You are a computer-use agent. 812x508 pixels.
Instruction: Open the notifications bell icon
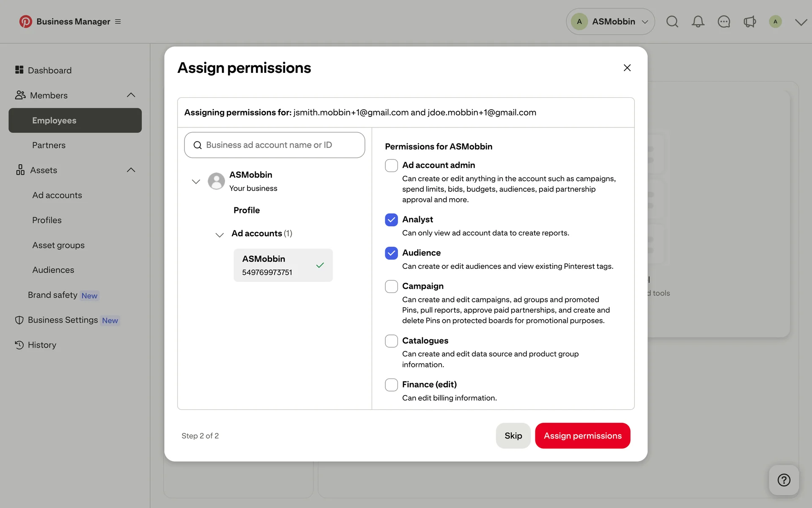(698, 22)
